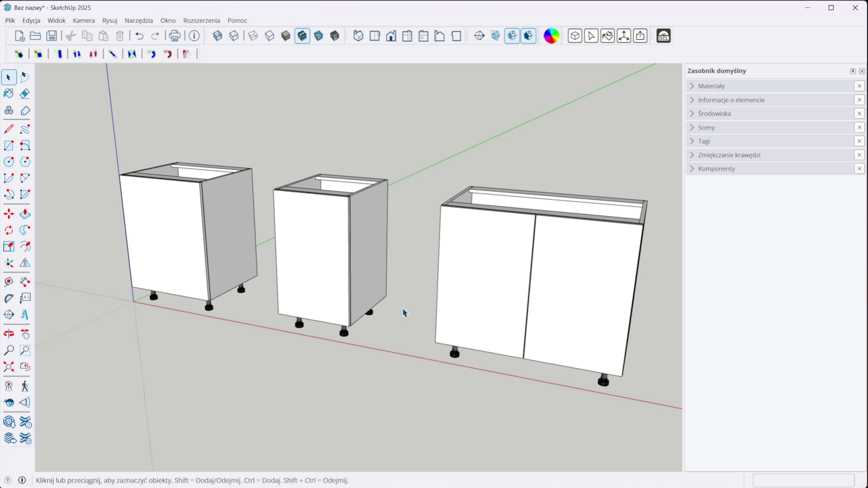Activate the Orbit camera tool
Screen dimensions: 868x488
pyautogui.click(x=9, y=334)
